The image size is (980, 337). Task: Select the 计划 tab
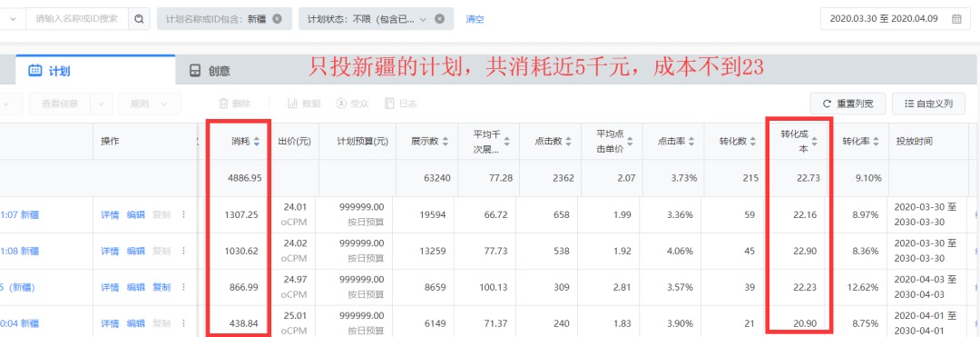tap(49, 71)
